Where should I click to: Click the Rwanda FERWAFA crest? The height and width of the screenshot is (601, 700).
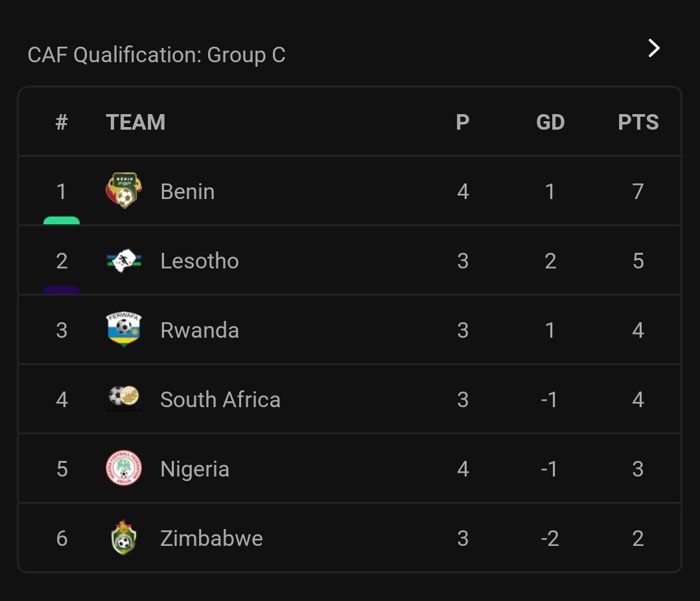click(123, 330)
